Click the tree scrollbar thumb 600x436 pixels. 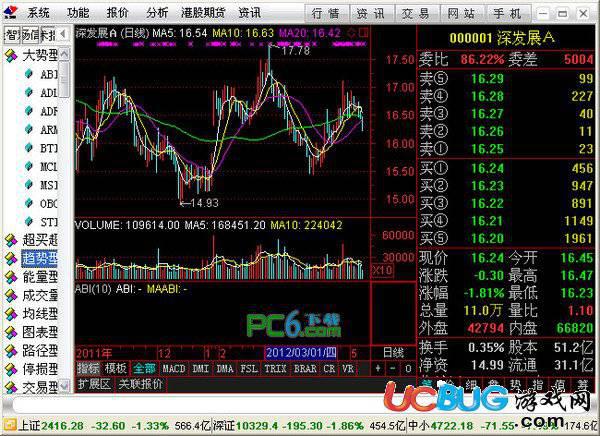tap(64, 78)
